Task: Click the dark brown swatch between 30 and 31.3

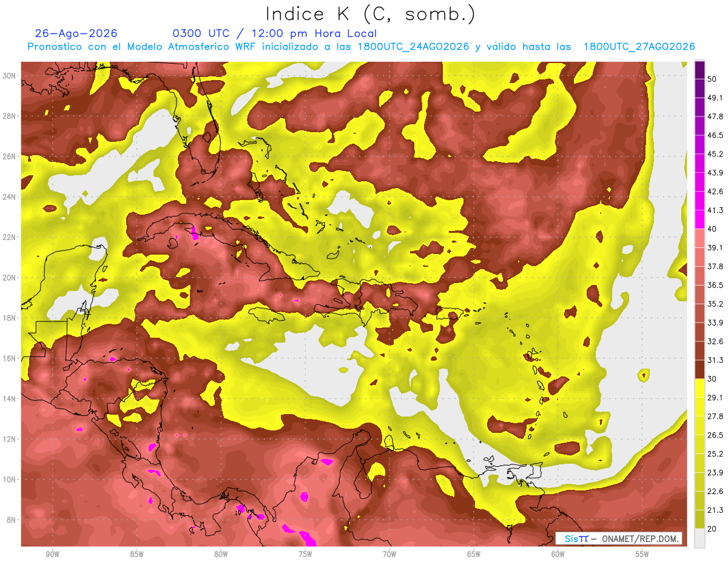Action: [699, 369]
